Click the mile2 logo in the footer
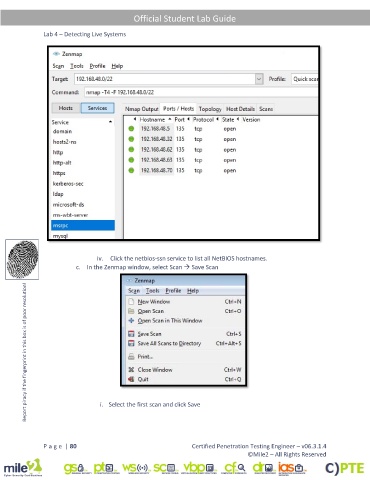Screen dimensions: 370x480 (23, 468)
